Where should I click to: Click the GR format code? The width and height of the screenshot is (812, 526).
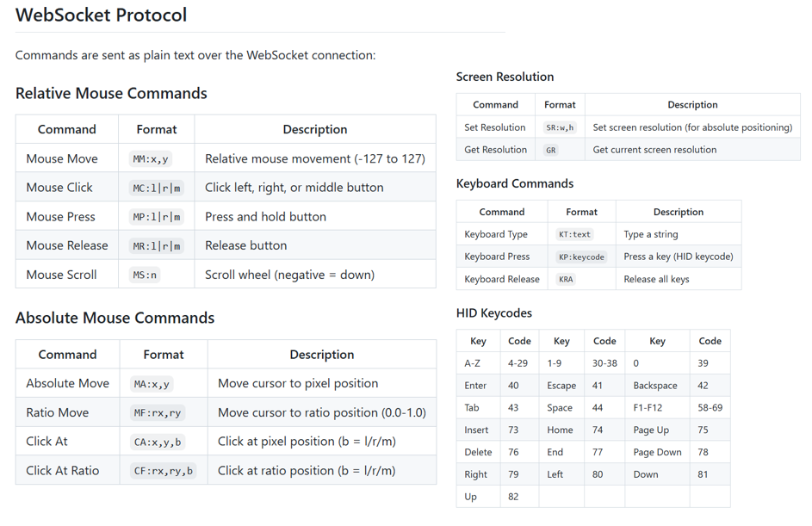point(551,150)
